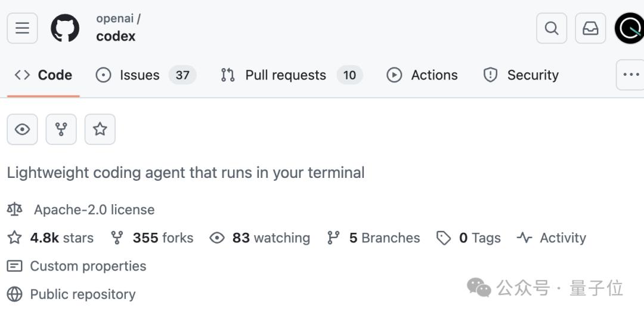This screenshot has height=314, width=644.
Task: Open the hamburger navigation menu
Action: point(22,28)
